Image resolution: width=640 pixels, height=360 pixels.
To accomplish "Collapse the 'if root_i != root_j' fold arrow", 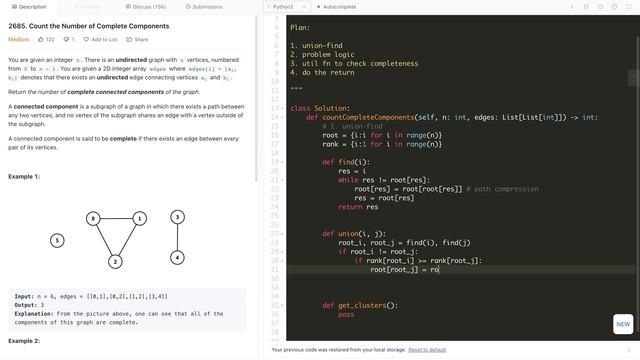I will coord(282,252).
